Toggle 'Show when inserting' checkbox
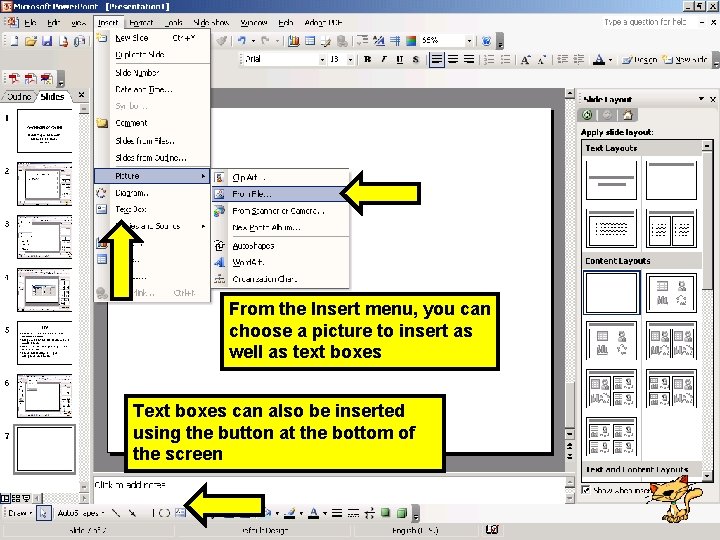 [586, 490]
